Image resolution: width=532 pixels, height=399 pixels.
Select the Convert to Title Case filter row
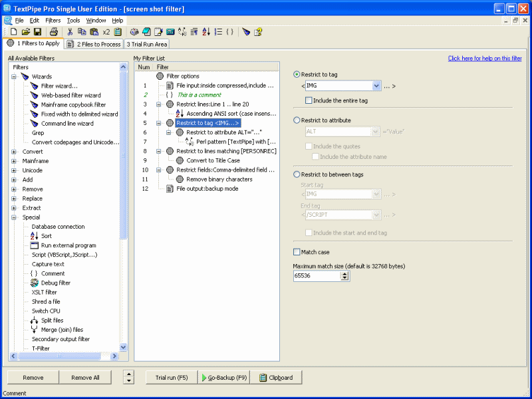(213, 160)
